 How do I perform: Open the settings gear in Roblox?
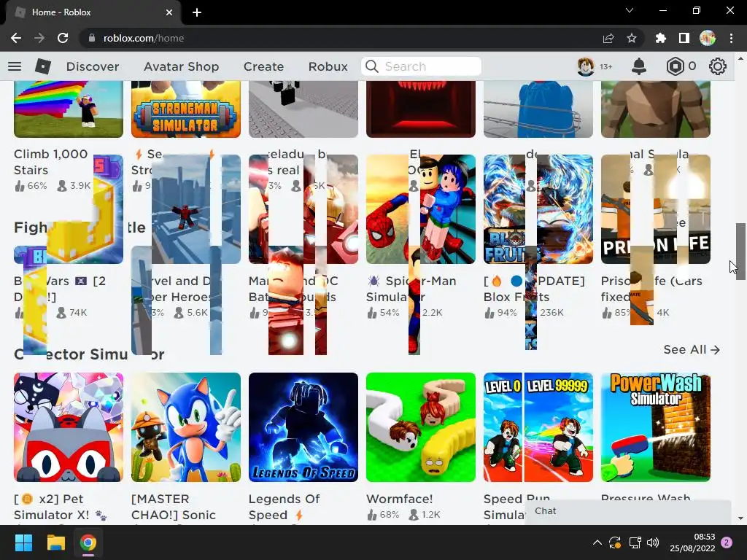718,66
